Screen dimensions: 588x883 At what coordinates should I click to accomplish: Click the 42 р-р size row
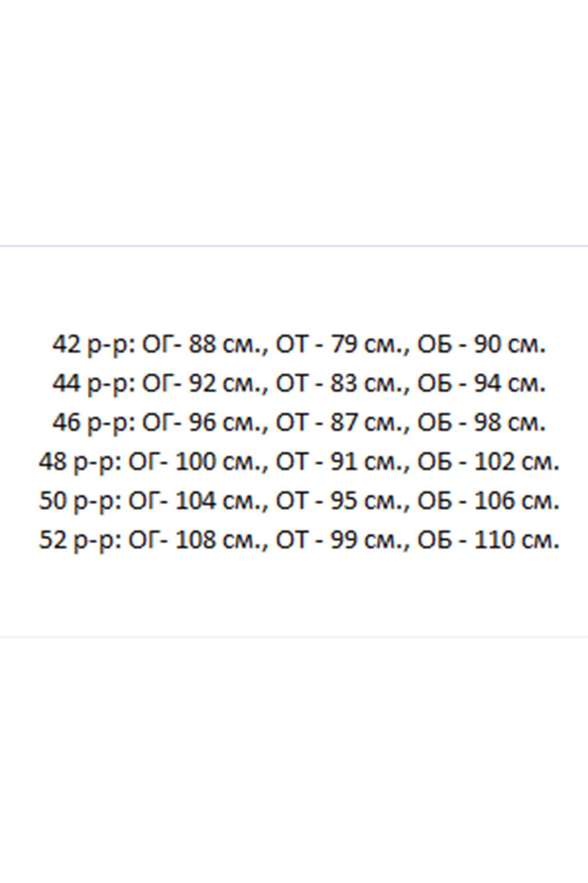click(x=299, y=345)
